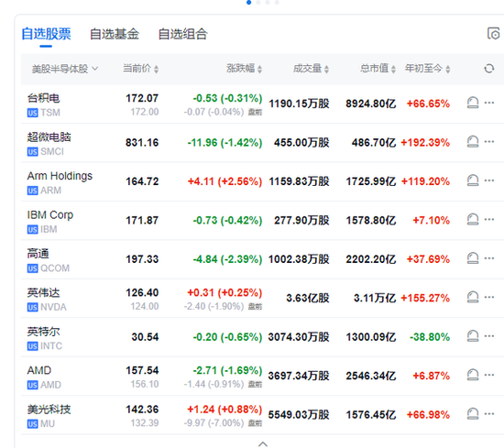Click the bell icon in AMD row

[x=473, y=375]
